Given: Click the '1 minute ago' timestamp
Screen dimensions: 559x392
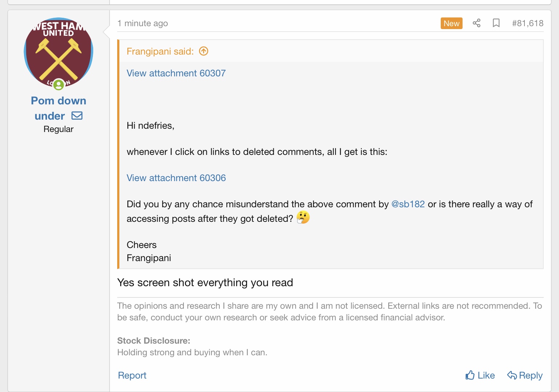Looking at the screenshot, I should 143,23.
